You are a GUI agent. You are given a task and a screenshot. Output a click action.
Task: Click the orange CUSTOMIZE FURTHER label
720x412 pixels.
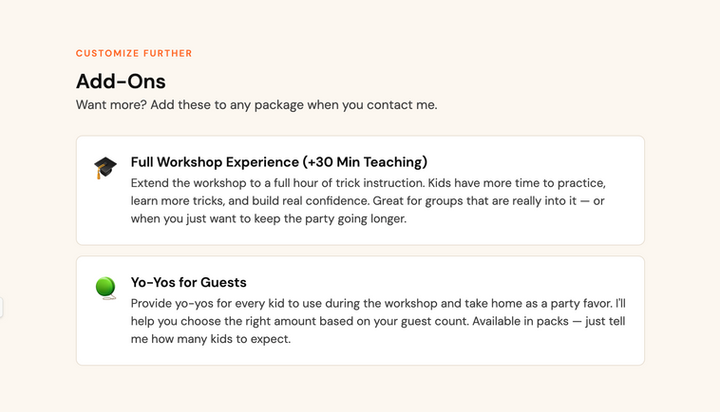click(134, 53)
